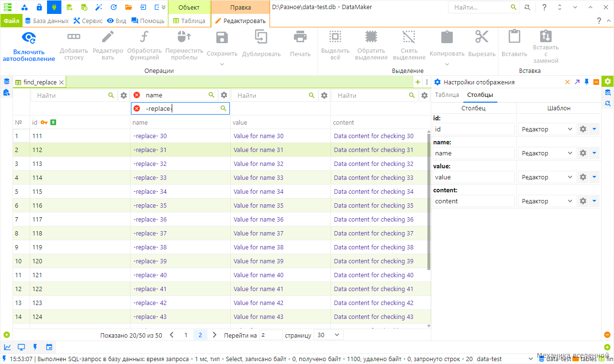
Task: Add a new tab with green plus
Action: coord(418,82)
